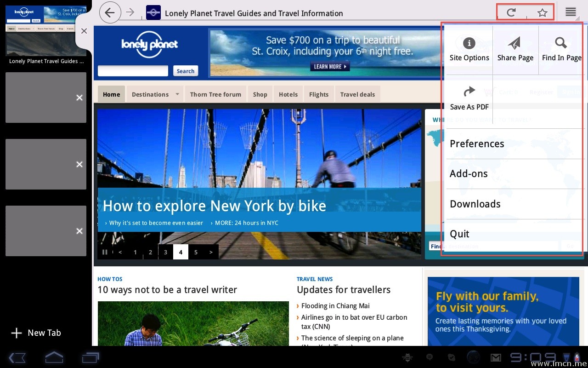Tap the Share Page icon
This screenshot has width=588, height=368.
point(515,50)
